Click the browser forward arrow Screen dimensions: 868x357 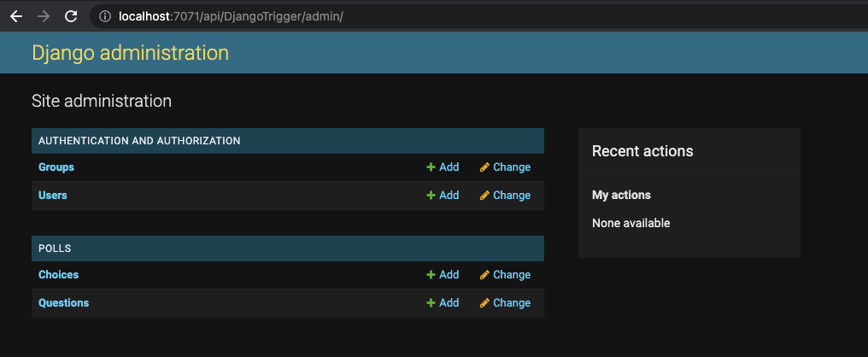[x=44, y=16]
